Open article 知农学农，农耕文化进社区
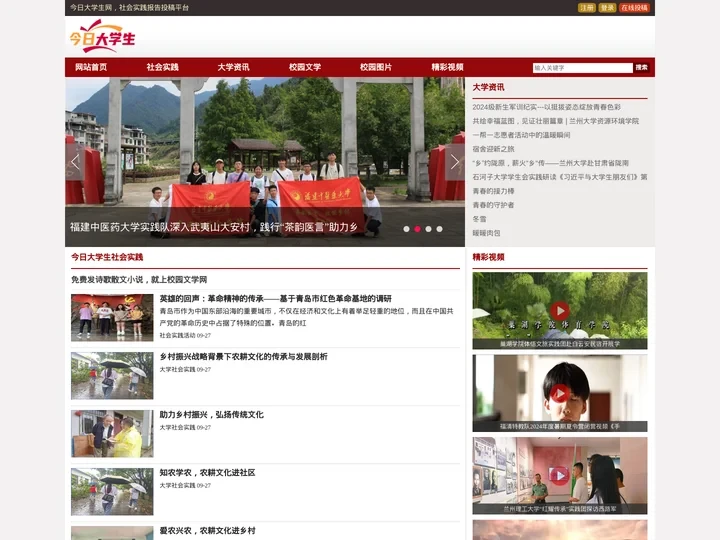Image resolution: width=720 pixels, height=540 pixels. pyautogui.click(x=207, y=472)
